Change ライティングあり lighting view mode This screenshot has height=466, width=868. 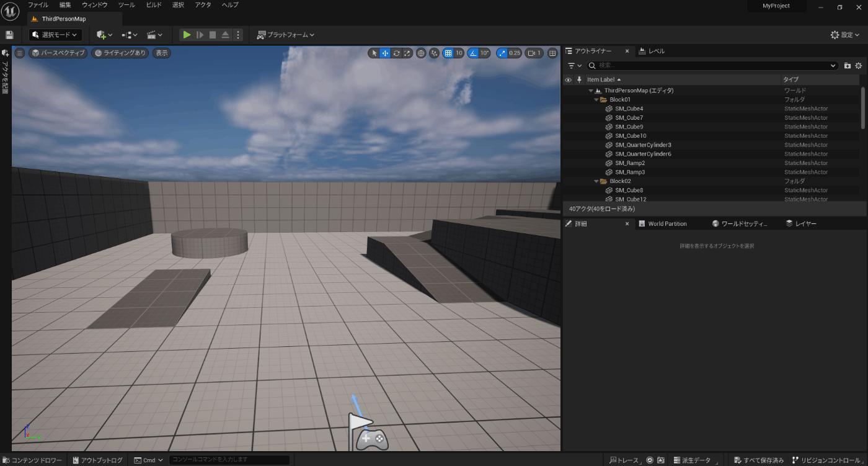tap(119, 53)
